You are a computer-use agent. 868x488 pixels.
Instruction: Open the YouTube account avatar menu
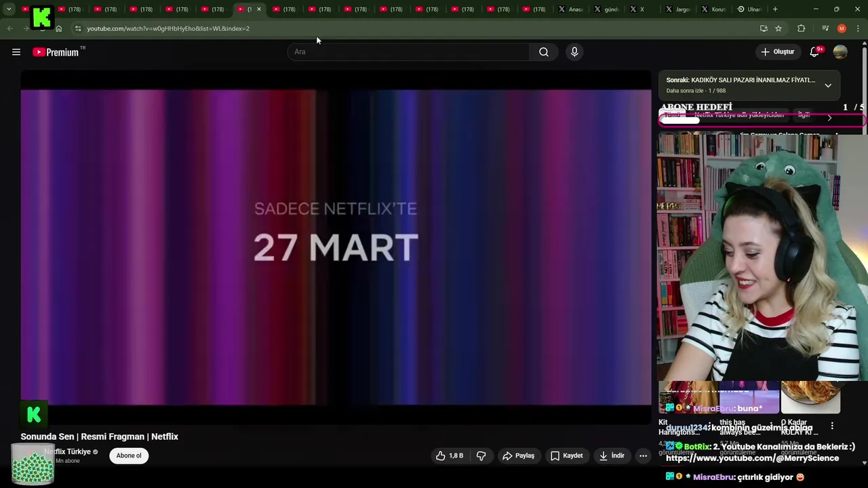tap(840, 52)
